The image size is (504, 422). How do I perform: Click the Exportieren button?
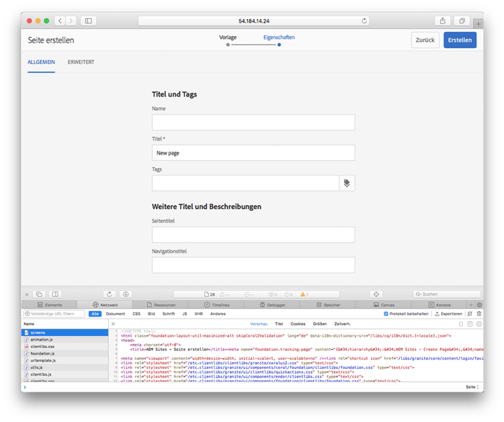(x=448, y=314)
